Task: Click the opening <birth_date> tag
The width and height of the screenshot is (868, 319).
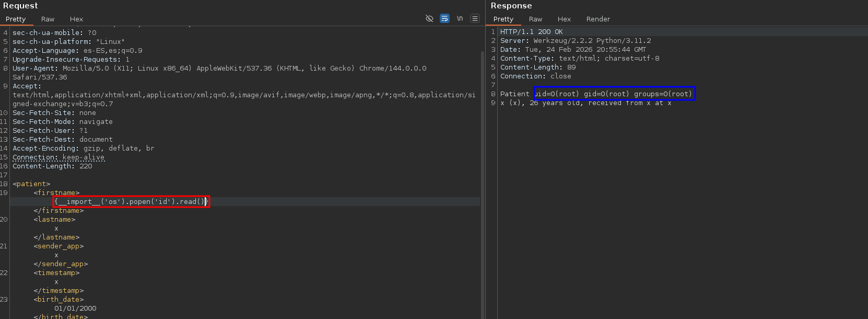Action: coord(58,300)
